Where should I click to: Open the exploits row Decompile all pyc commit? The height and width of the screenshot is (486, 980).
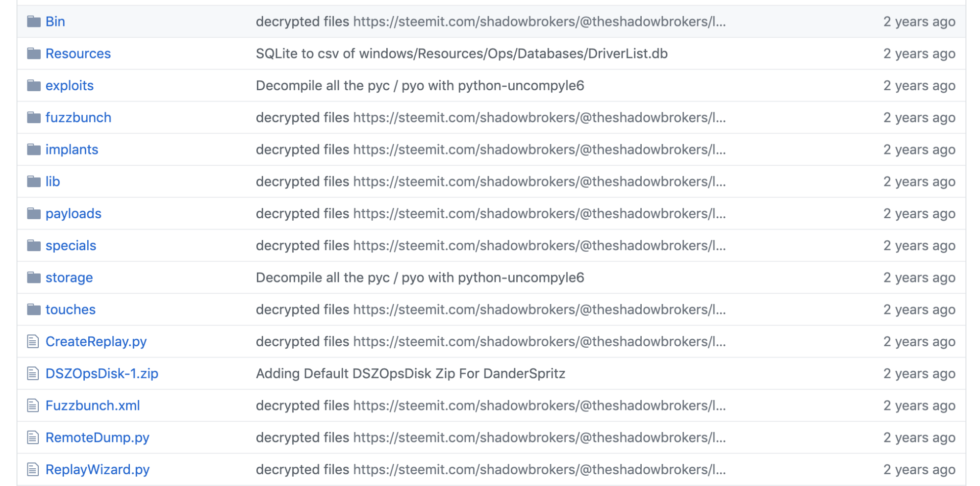tap(420, 86)
